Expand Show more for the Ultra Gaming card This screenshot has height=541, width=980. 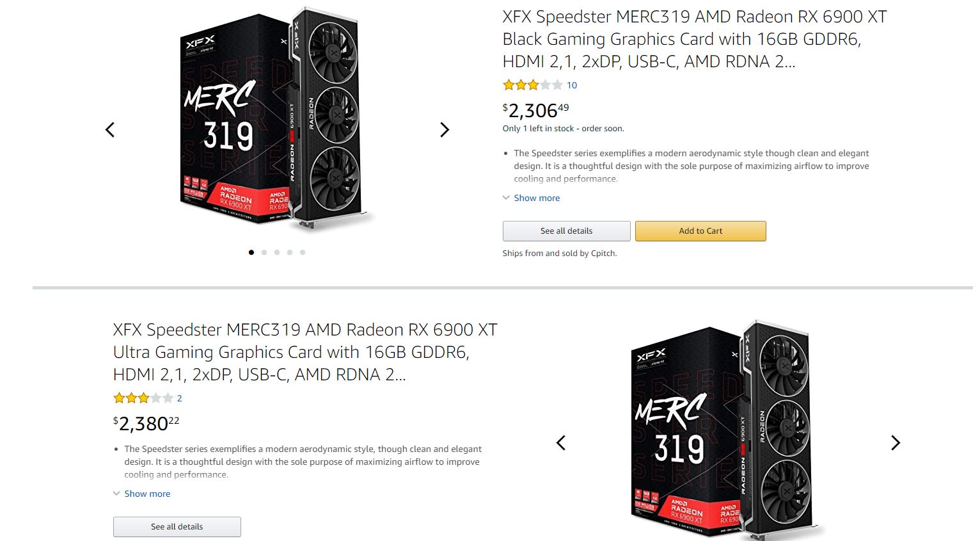[146, 494]
